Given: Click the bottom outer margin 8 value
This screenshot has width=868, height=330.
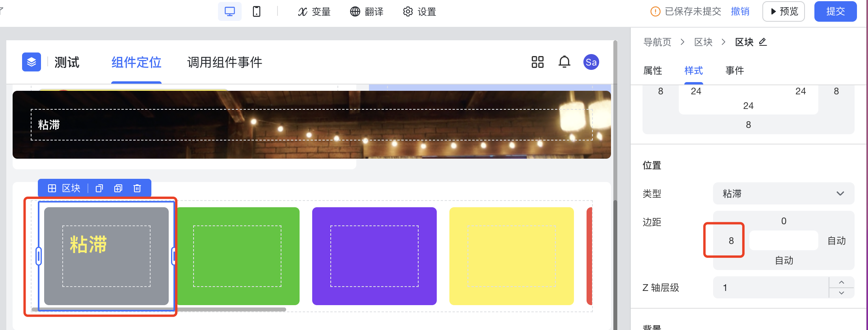Looking at the screenshot, I should click(748, 125).
